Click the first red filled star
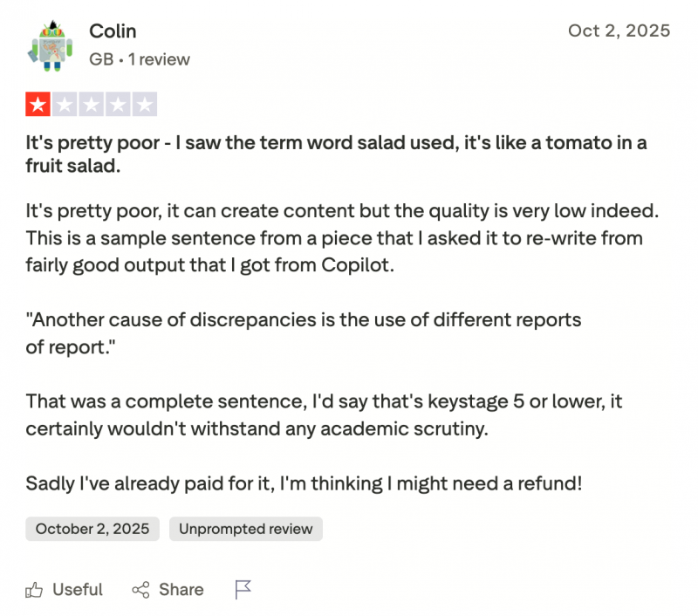This screenshot has height=616, width=698. pos(38,106)
